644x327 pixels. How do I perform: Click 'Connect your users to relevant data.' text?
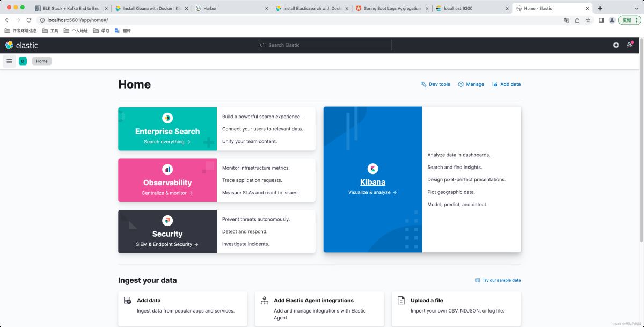click(262, 129)
